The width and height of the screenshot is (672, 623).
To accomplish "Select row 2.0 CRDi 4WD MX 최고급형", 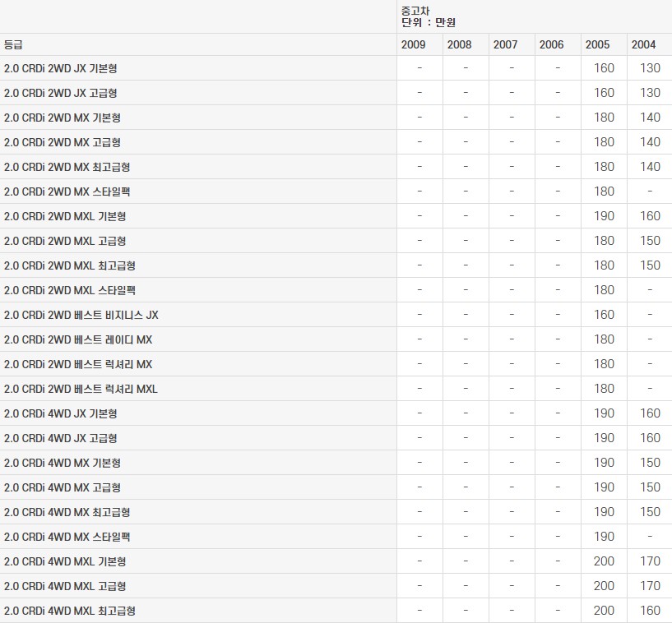I will click(x=336, y=512).
